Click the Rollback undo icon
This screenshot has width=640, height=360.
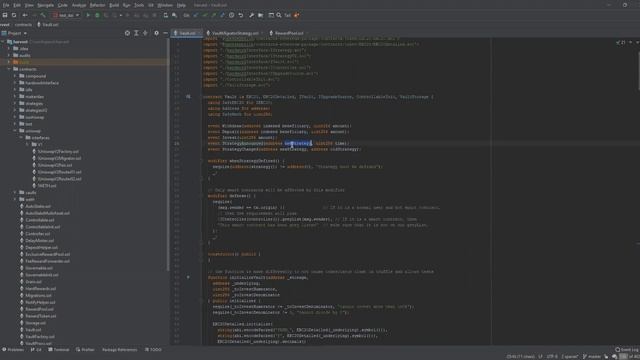pyautogui.click(x=241, y=15)
